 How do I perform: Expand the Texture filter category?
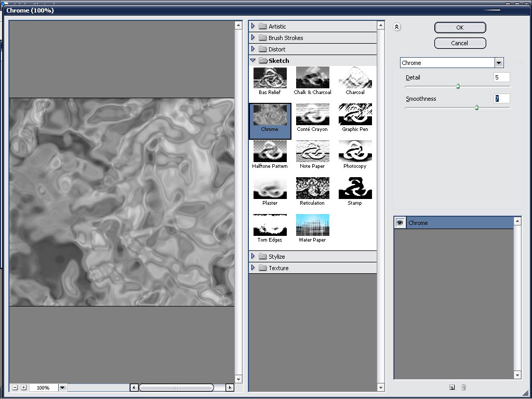(x=253, y=268)
